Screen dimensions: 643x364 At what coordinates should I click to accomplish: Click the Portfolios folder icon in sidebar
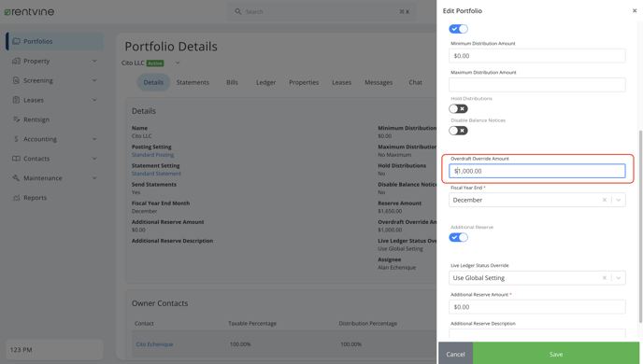[x=17, y=41]
